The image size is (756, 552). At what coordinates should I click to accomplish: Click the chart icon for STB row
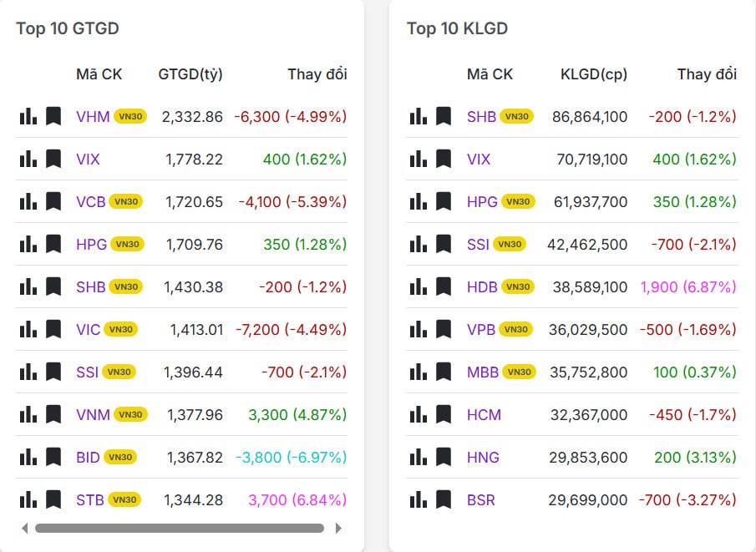point(26,499)
